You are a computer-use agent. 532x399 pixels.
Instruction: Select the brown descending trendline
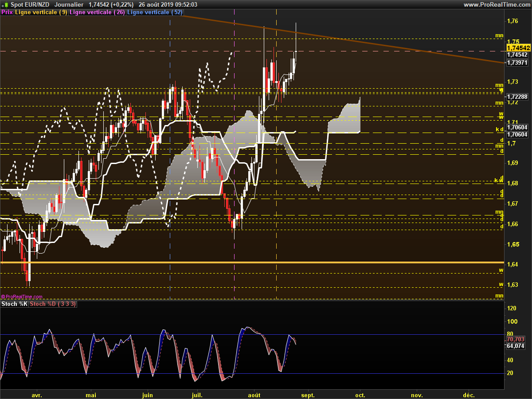tap(344, 39)
